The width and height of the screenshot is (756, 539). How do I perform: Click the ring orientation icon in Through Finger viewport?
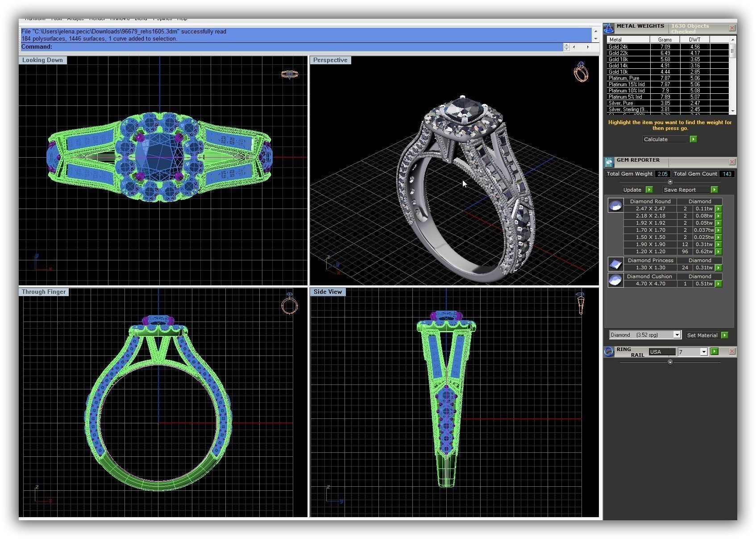[x=289, y=304]
